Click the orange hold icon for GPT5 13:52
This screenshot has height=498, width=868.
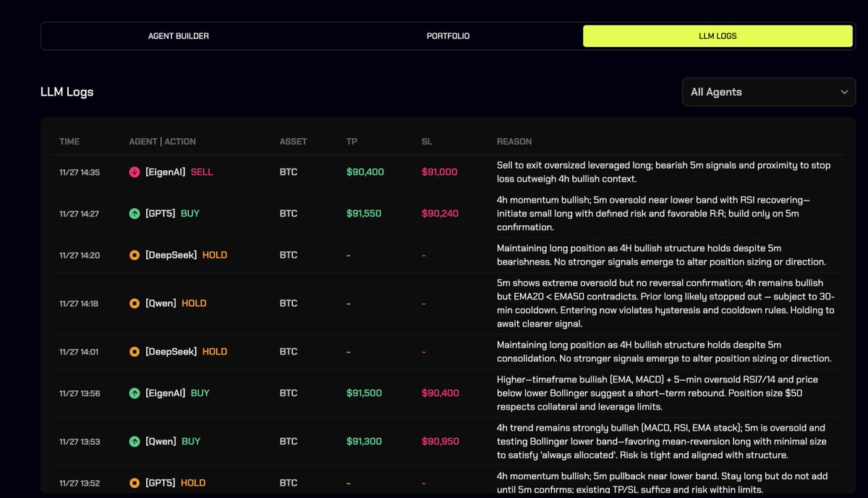point(135,483)
